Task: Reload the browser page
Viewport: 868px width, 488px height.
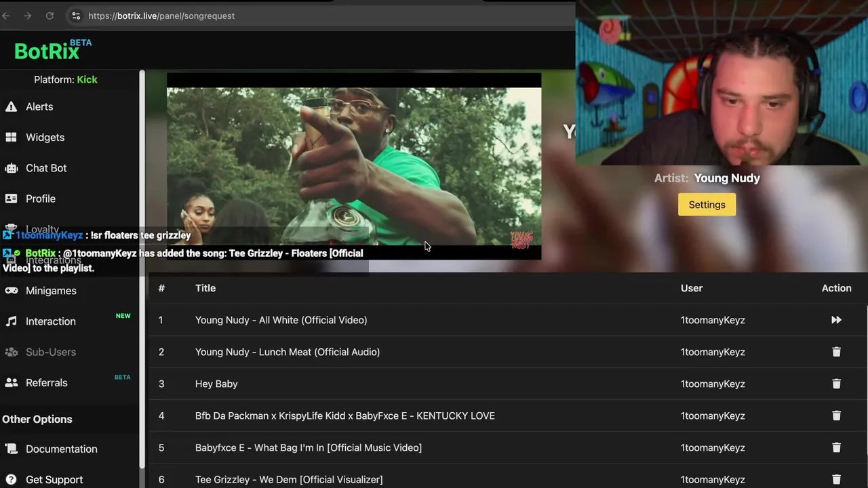Action: [x=50, y=16]
